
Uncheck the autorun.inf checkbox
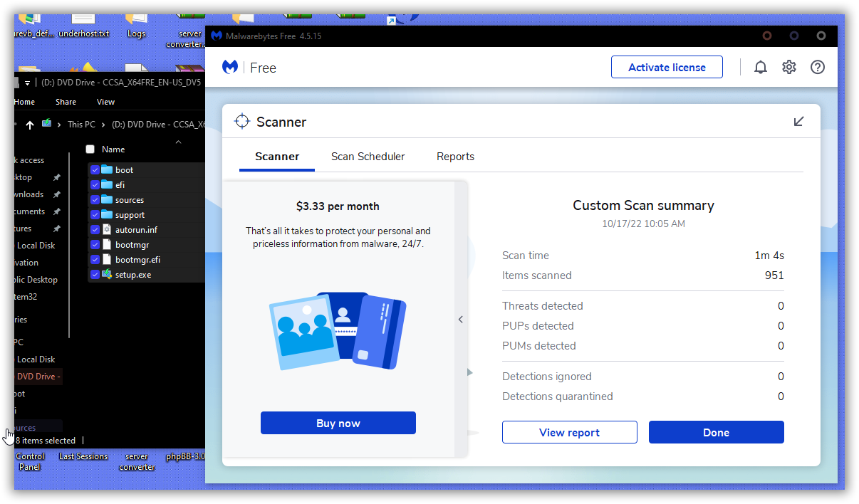click(x=95, y=230)
